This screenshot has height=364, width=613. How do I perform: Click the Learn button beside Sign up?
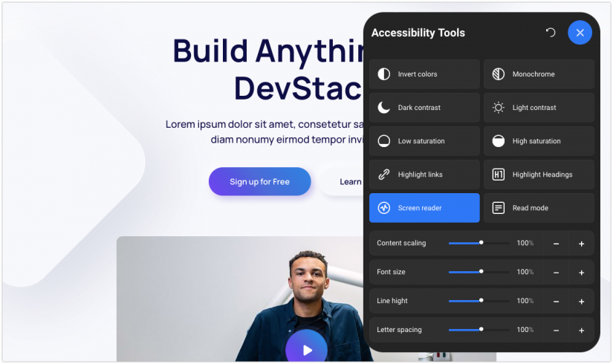click(349, 181)
